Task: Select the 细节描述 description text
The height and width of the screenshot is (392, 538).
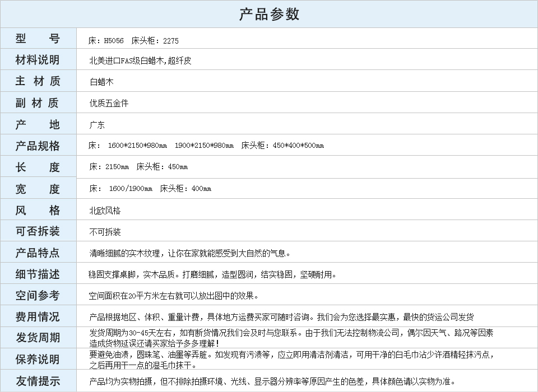Action: click(213, 274)
